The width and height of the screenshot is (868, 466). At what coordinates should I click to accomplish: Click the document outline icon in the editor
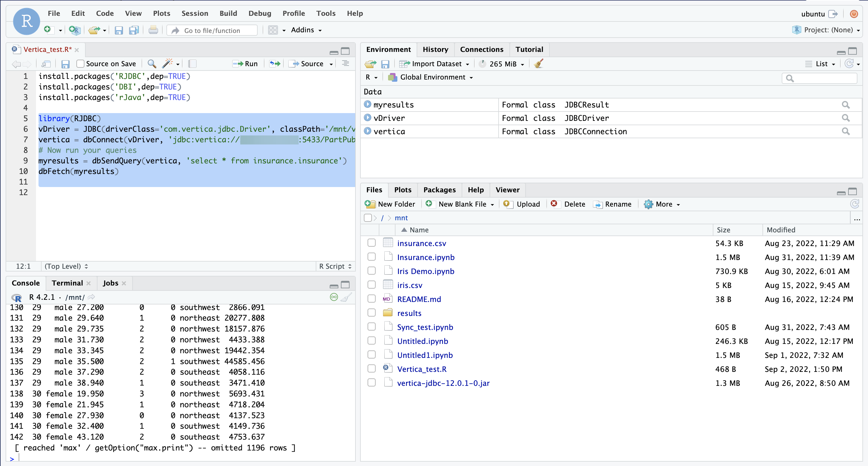(x=346, y=63)
